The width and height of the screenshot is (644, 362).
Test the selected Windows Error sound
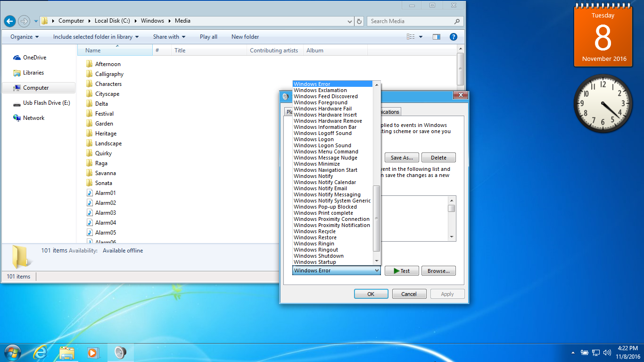[x=401, y=270]
